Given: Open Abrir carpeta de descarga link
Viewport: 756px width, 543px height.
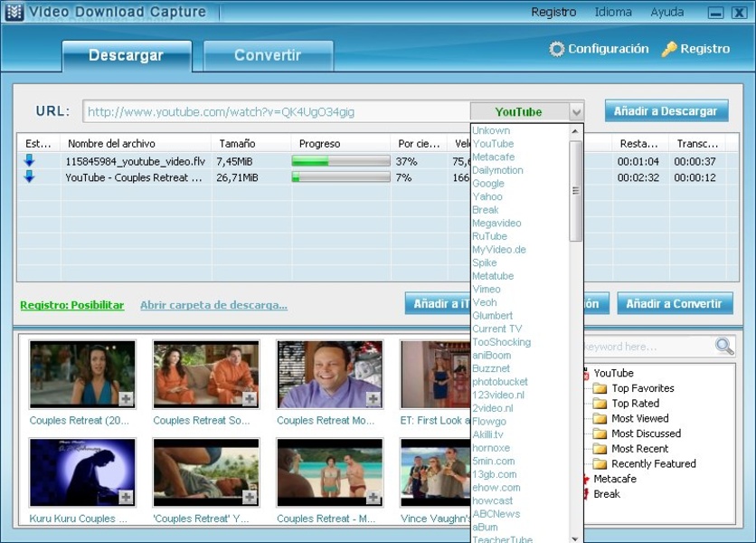Looking at the screenshot, I should click(213, 305).
